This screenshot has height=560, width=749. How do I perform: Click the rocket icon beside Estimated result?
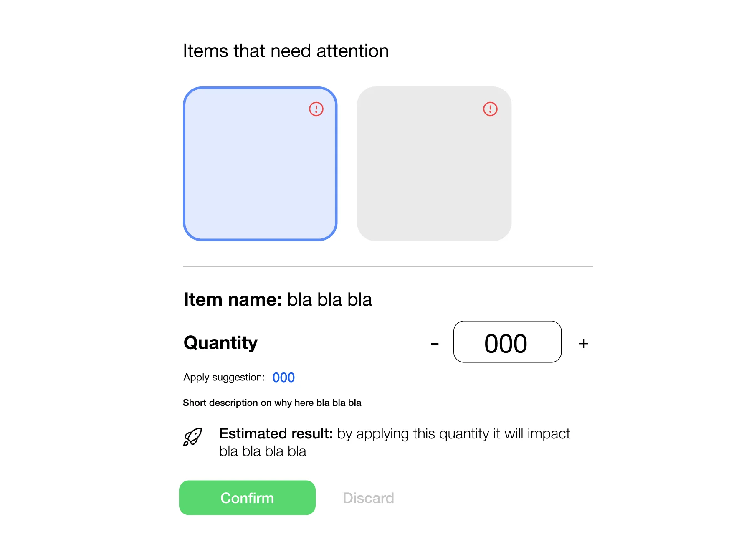click(x=192, y=437)
